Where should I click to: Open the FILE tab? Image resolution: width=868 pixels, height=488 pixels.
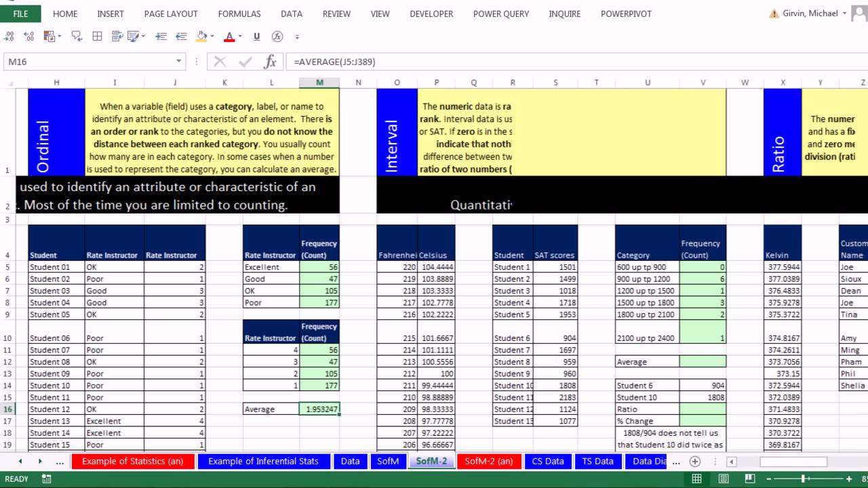[20, 14]
